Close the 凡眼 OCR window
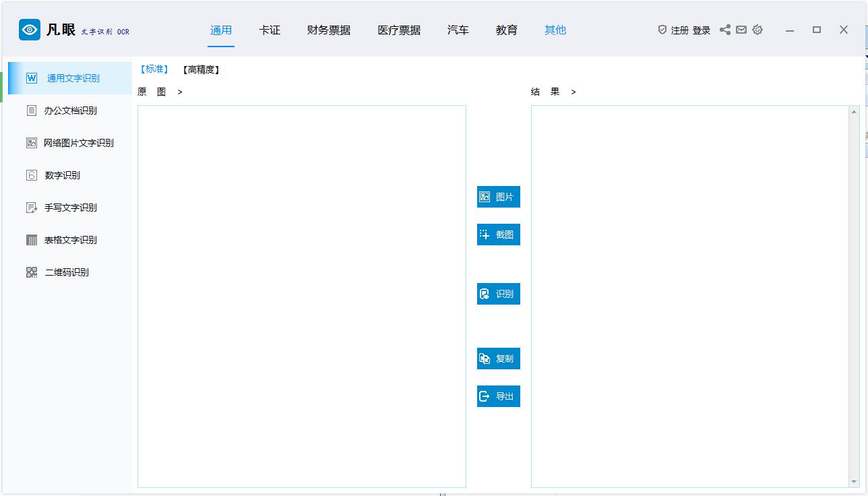The width and height of the screenshot is (868, 496). [844, 30]
